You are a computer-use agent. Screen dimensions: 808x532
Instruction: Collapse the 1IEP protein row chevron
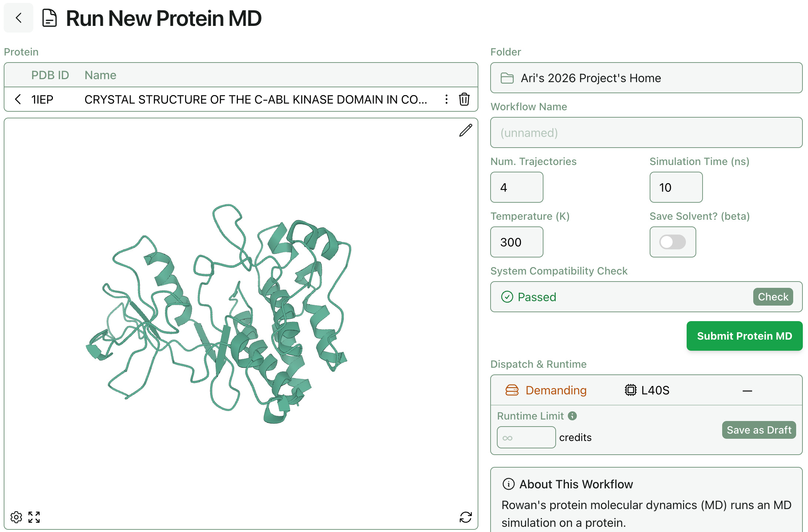coord(18,99)
